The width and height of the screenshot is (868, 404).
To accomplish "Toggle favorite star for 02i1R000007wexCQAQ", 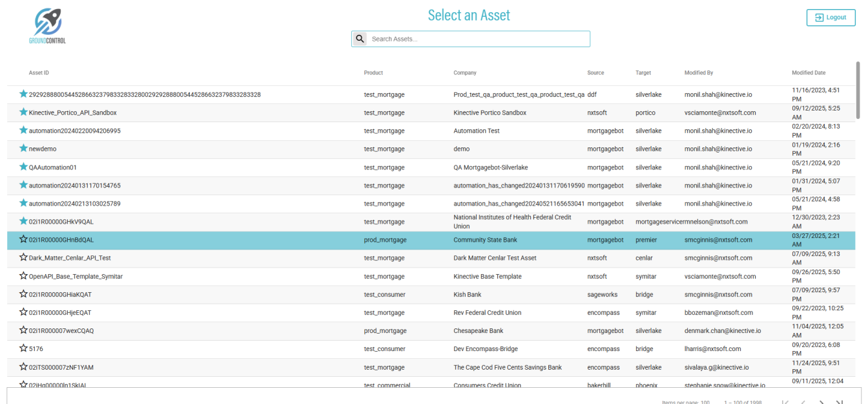I will (x=23, y=330).
